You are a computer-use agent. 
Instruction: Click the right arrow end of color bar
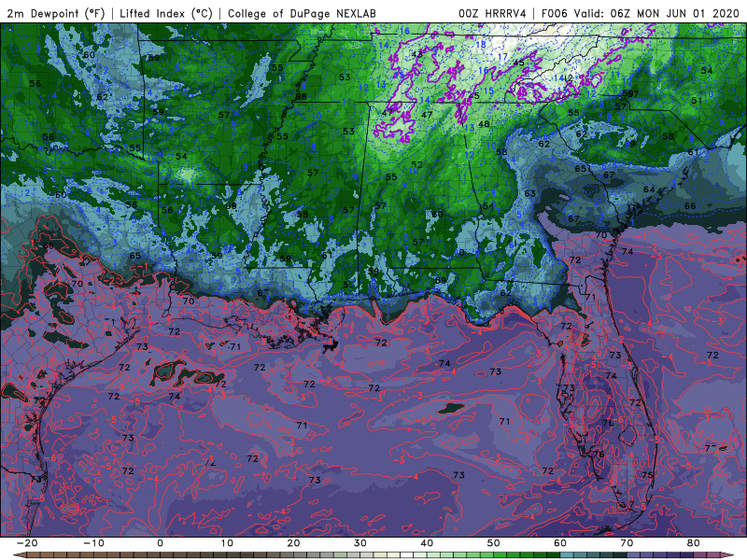729,555
